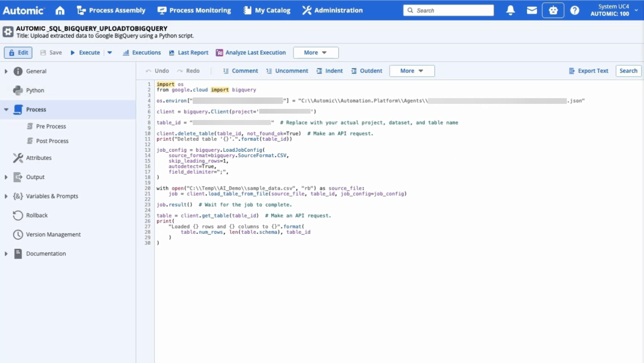Image resolution: width=644 pixels, height=363 pixels.
Task: Click the Export Text button
Action: (x=589, y=71)
